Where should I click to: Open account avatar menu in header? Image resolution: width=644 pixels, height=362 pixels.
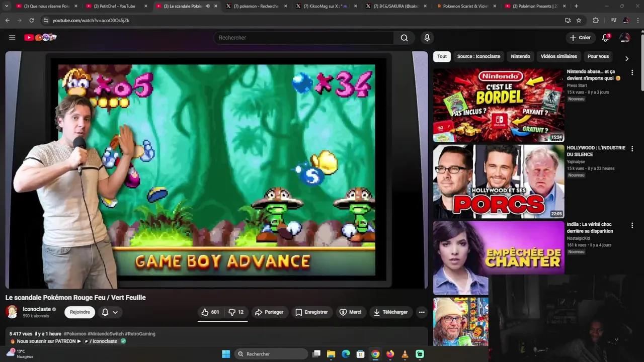point(625,38)
